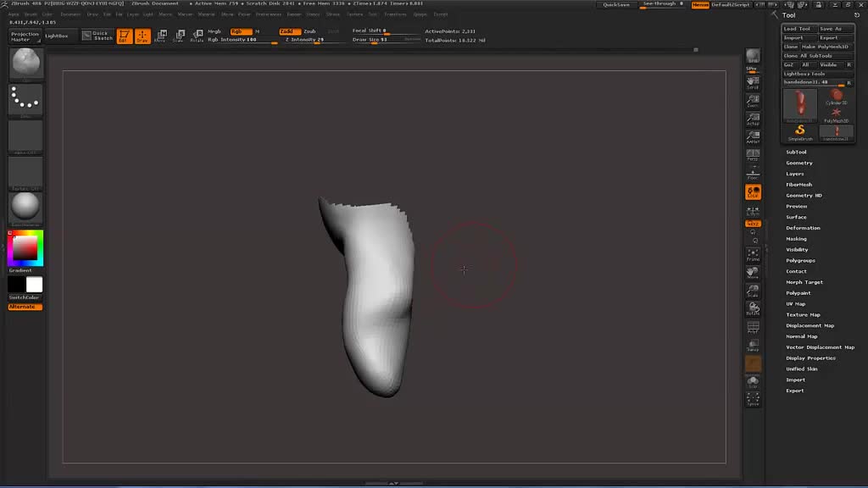This screenshot has height=488, width=868.
Task: Click the Scroll canvas icon
Action: pos(753,82)
